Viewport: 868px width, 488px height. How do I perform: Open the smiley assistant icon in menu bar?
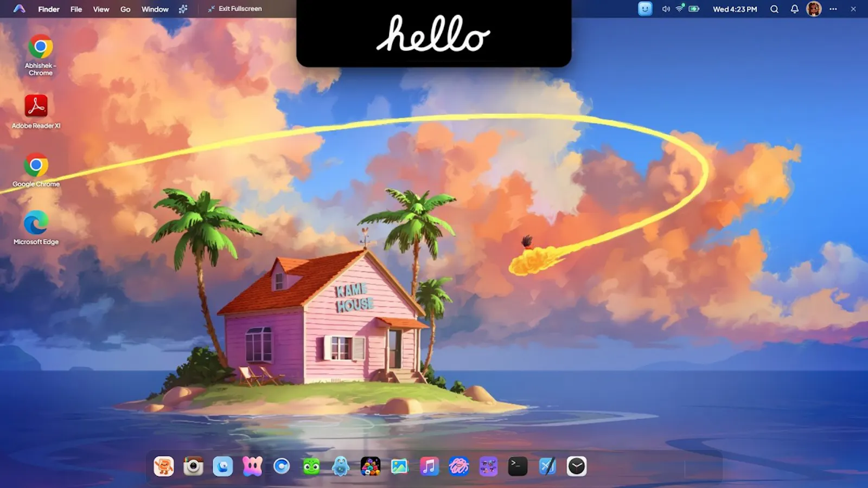pyautogui.click(x=645, y=9)
